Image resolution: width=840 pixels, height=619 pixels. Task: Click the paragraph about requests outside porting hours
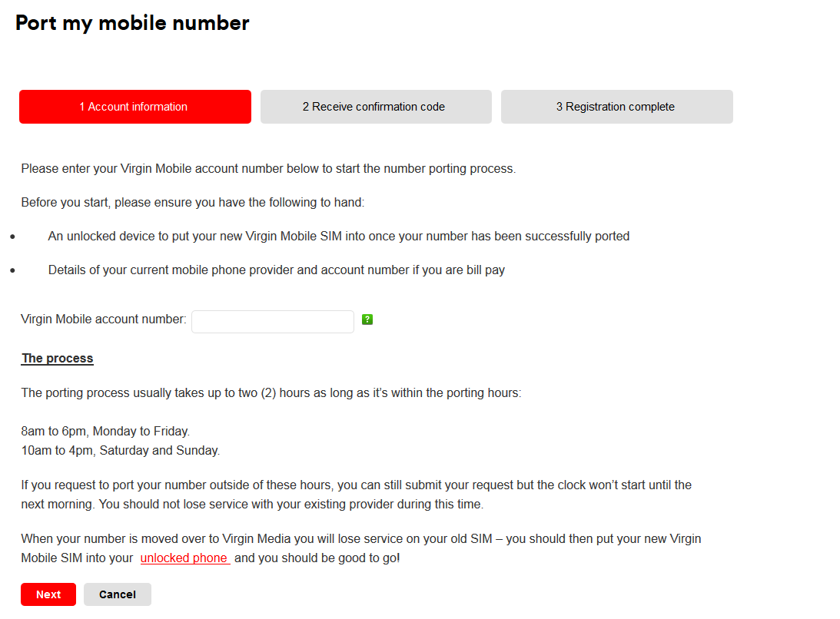[x=357, y=495]
